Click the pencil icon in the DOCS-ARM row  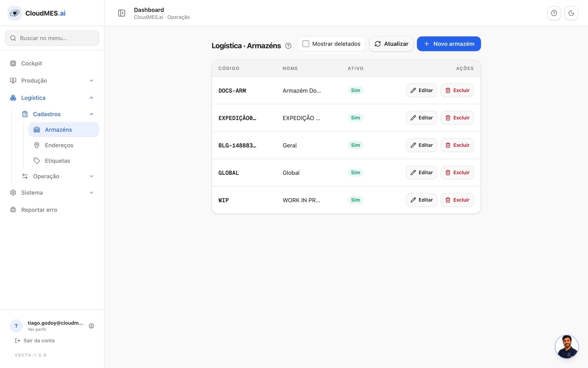click(x=413, y=91)
